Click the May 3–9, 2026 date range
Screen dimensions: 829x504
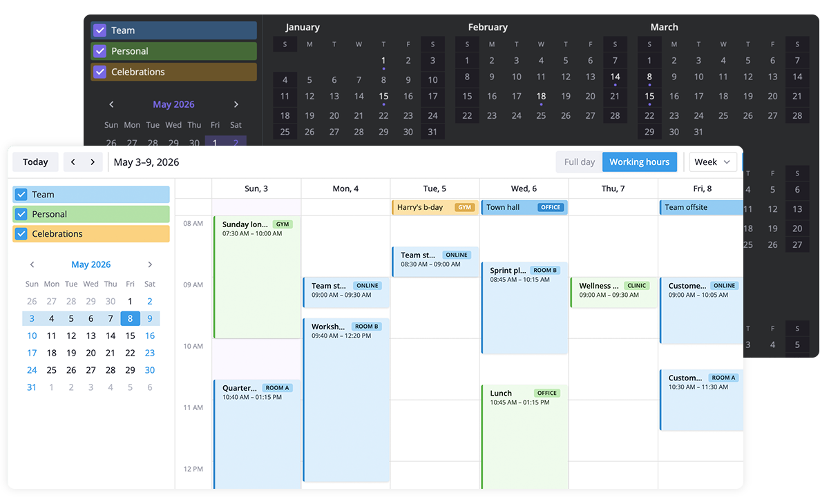coord(146,162)
